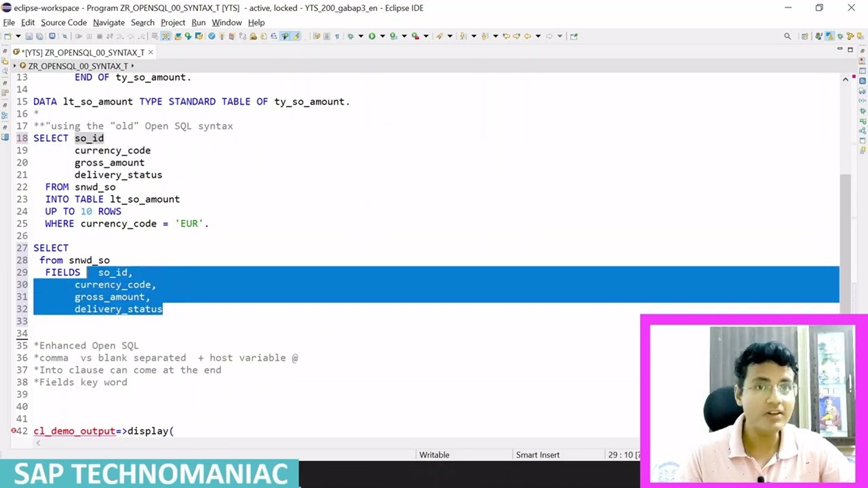Expand the breadcrumb arrow before ZR_OPENSQL_00_SYNTAX_T
Screen dimensions: 868x488
point(15,66)
